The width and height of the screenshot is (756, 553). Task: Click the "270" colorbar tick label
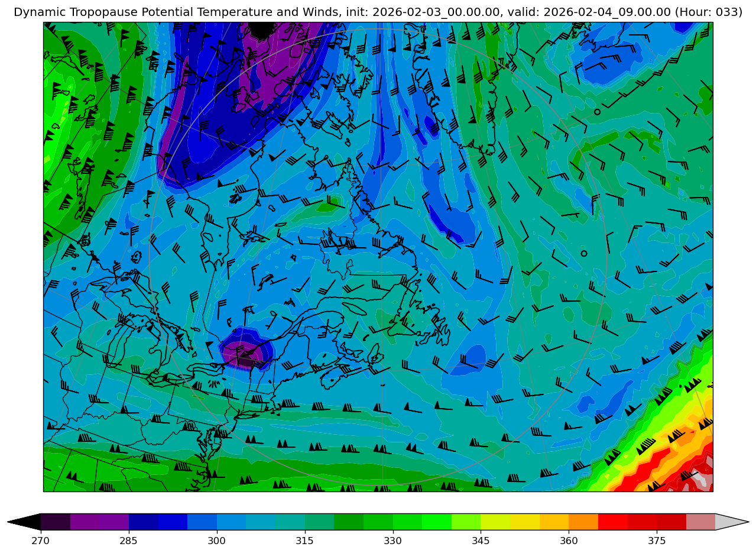pos(41,541)
